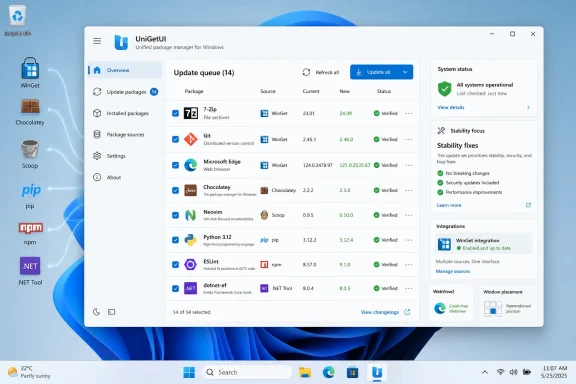The width and height of the screenshot is (576, 384).
Task: Click the Microsoft Edge package icon
Action: coord(191,165)
